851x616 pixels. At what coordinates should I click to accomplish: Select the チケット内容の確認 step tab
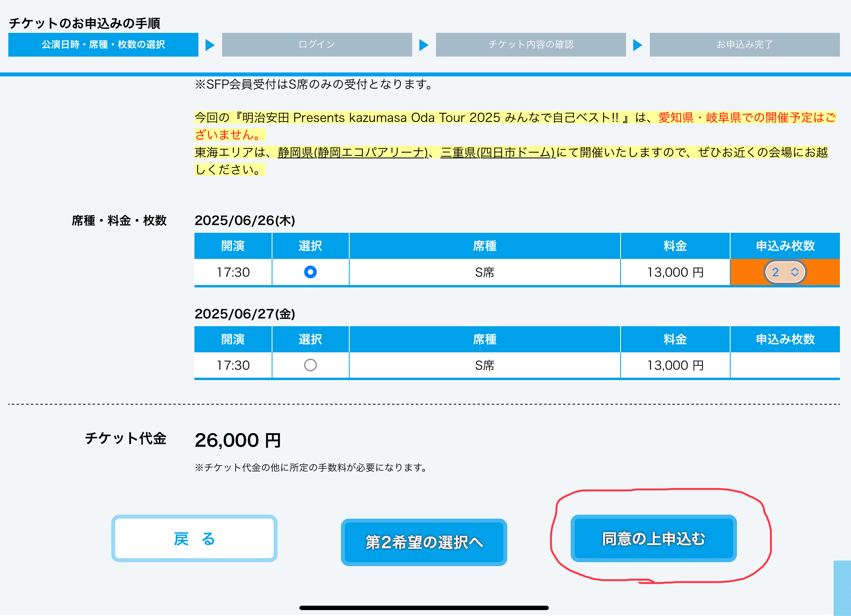click(x=531, y=44)
